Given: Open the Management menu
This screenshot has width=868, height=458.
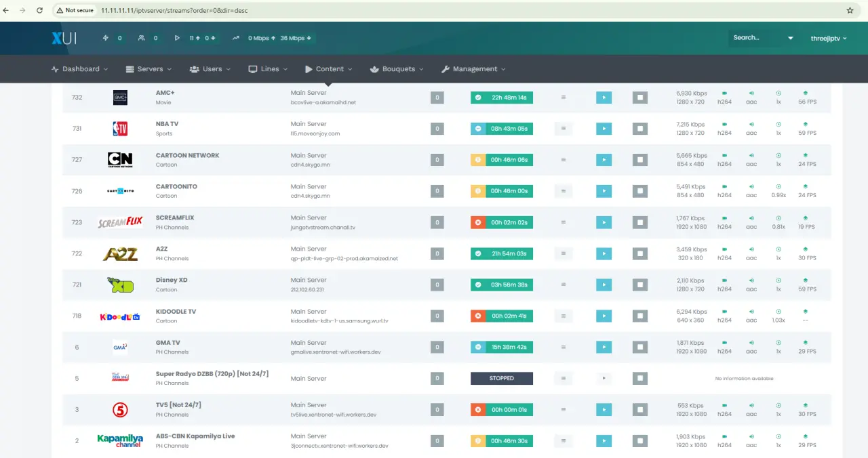Looking at the screenshot, I should click(473, 69).
